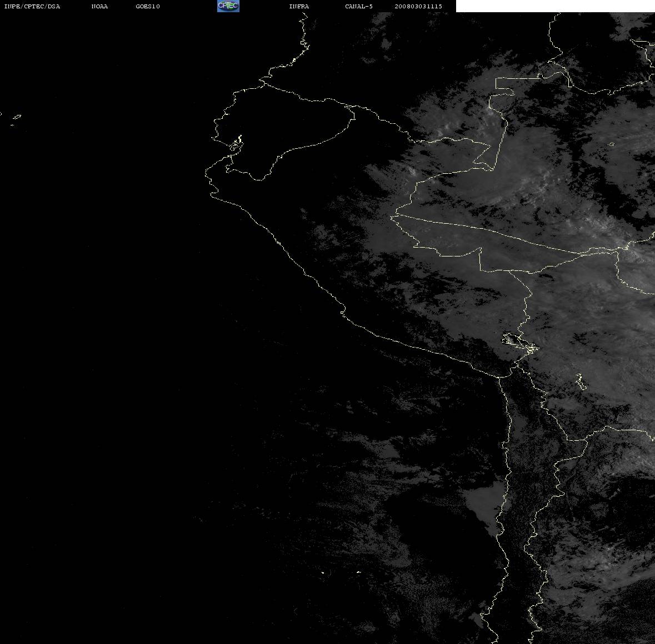The height and width of the screenshot is (644, 655).
Task: Click the bright cloud cluster near the right edge
Action: pos(637,250)
